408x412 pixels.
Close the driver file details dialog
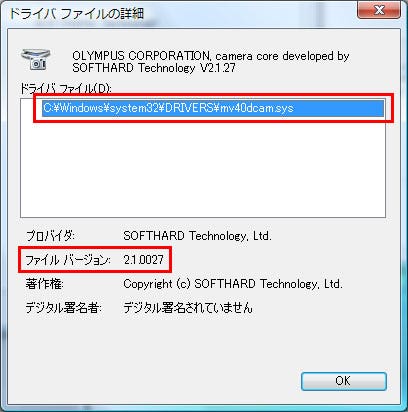pos(379,10)
